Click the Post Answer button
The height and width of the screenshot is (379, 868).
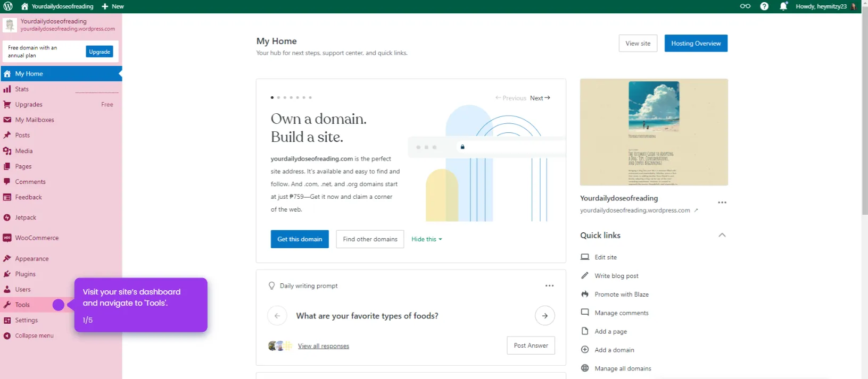coord(531,346)
